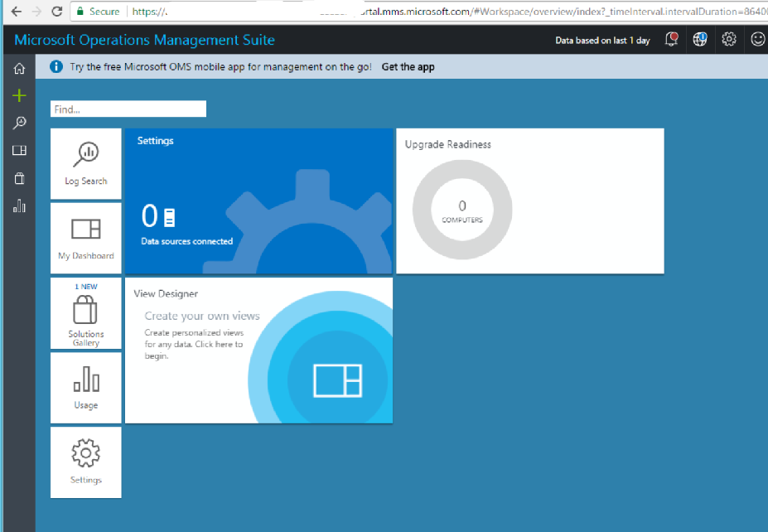Open Log Search from sidebar magnifier icon
This screenshot has height=532, width=768.
pos(19,123)
